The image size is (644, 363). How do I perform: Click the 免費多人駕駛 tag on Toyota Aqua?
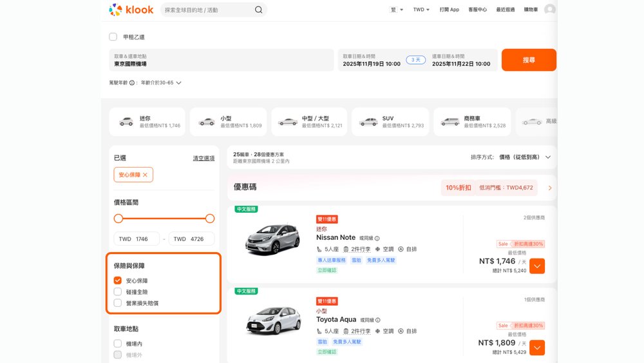[346, 342]
